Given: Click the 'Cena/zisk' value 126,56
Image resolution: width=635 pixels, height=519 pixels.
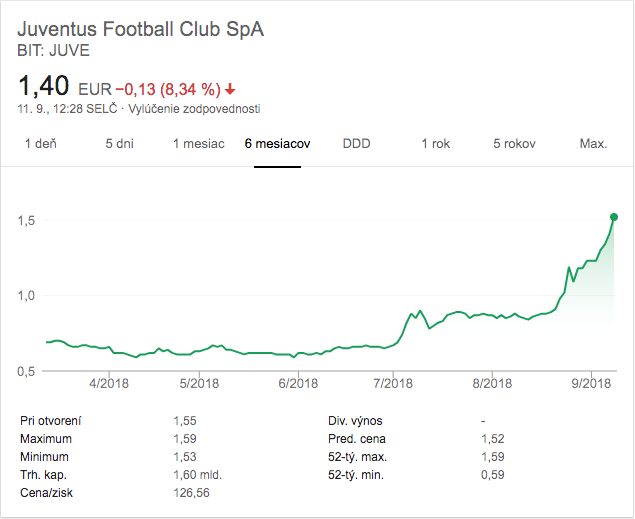Looking at the screenshot, I should point(191,492).
